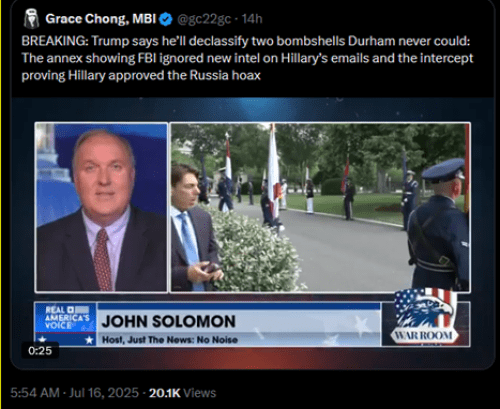Image resolution: width=500 pixels, height=409 pixels.
Task: Click the War Room eagle logo
Action: pos(424,315)
